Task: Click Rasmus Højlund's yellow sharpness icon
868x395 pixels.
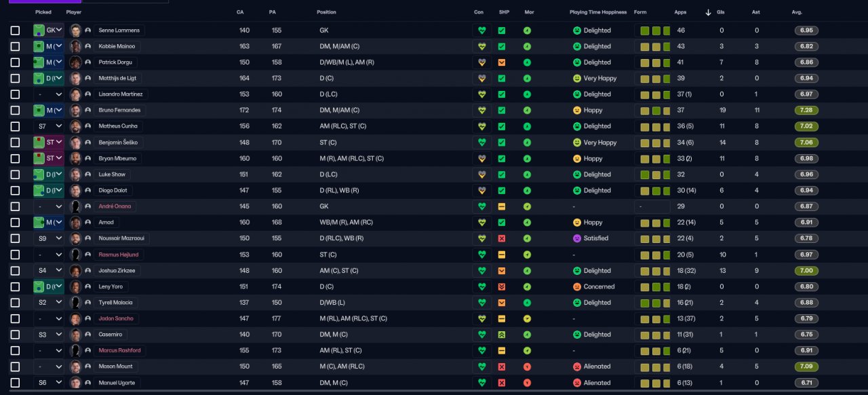Action: tap(502, 255)
